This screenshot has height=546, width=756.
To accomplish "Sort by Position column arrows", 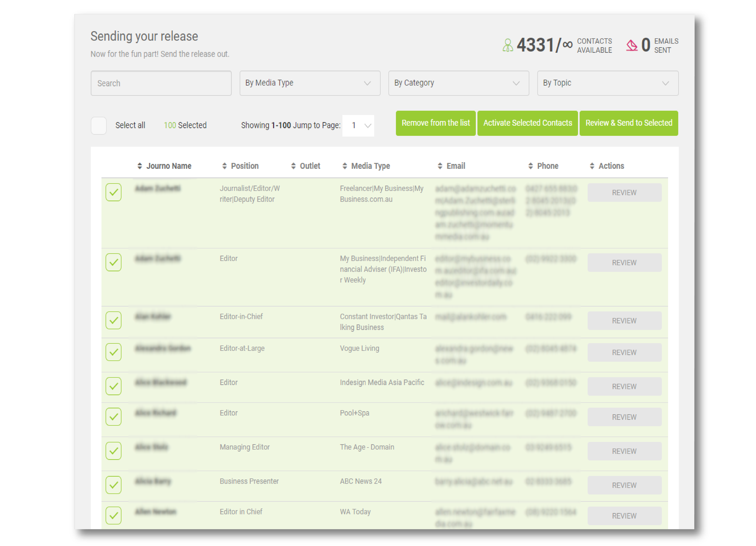I will (224, 166).
